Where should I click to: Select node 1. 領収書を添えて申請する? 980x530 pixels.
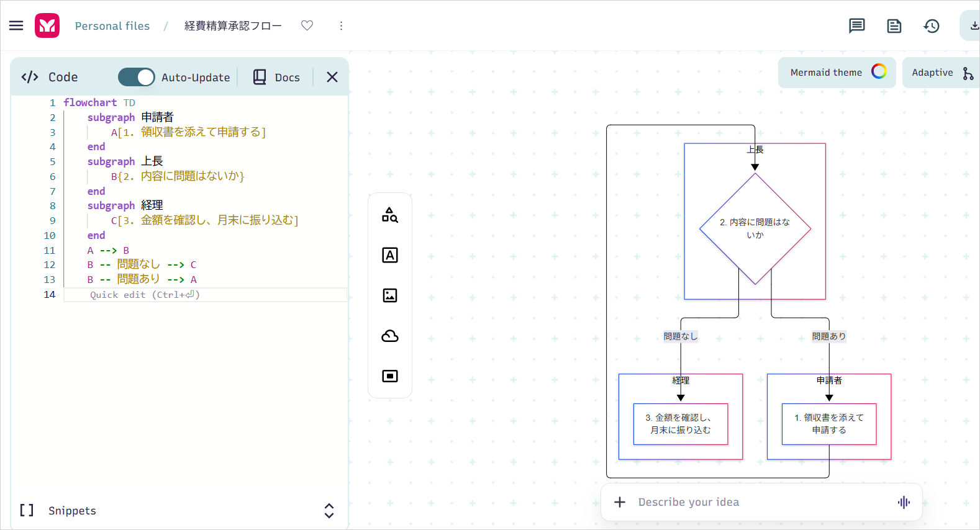coord(829,424)
